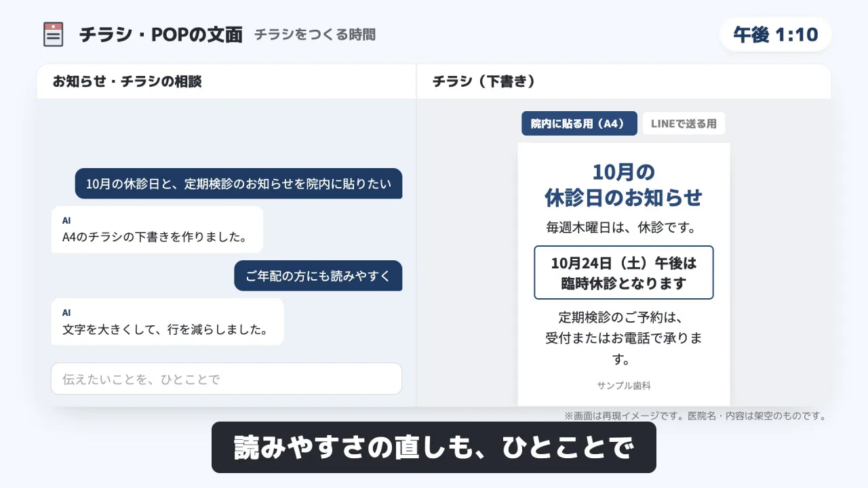Click the panel header チラシ（下書き）
868x488 pixels.
pyautogui.click(x=484, y=82)
